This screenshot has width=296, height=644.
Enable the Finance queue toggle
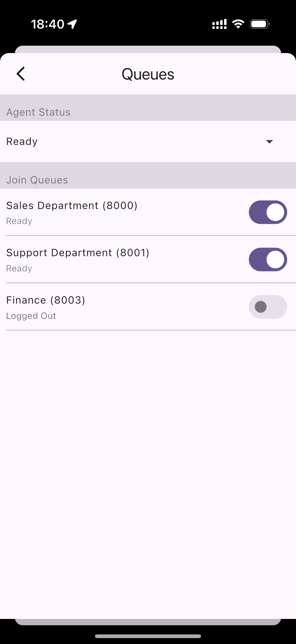click(268, 307)
